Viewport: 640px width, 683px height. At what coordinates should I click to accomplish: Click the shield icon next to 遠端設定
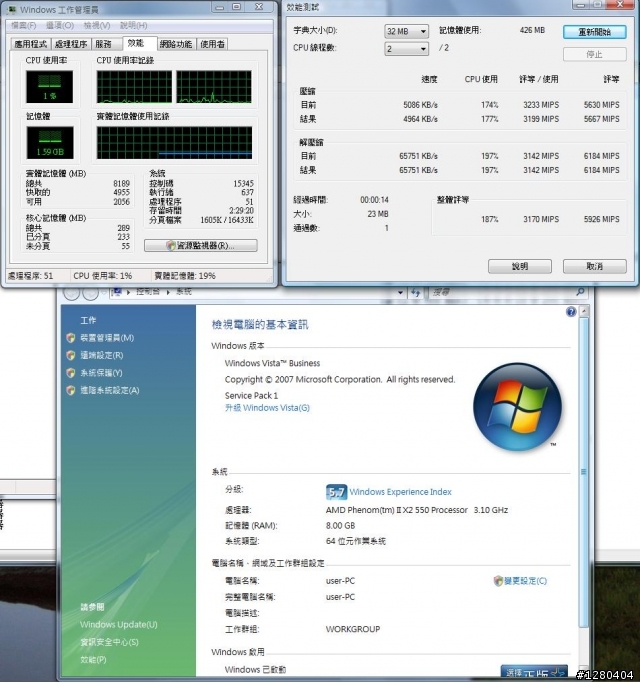tap(71, 355)
